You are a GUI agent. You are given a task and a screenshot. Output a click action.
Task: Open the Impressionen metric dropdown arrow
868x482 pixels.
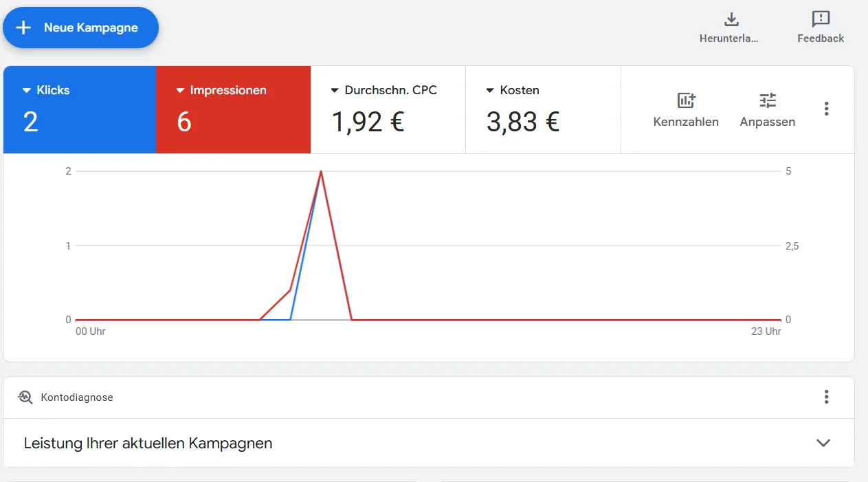181,90
